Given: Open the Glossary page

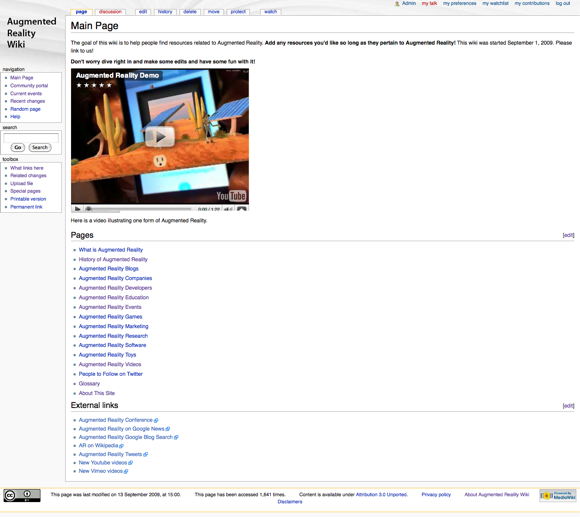Looking at the screenshot, I should [x=89, y=384].
